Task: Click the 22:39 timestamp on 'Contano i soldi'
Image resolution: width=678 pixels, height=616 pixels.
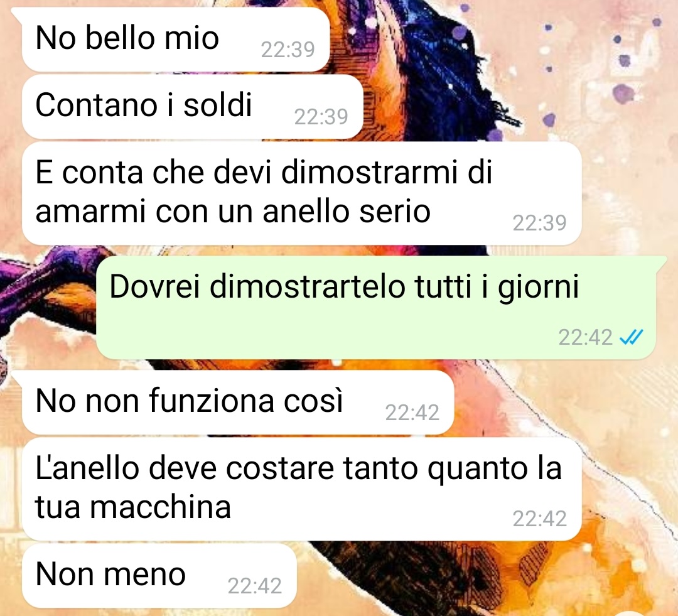Action: point(321,117)
